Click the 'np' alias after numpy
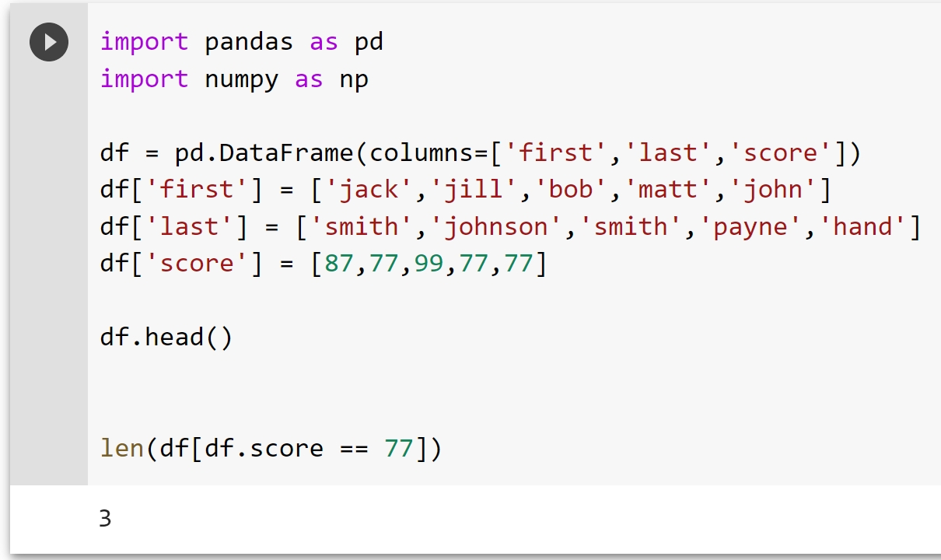941x560 pixels. tap(354, 79)
